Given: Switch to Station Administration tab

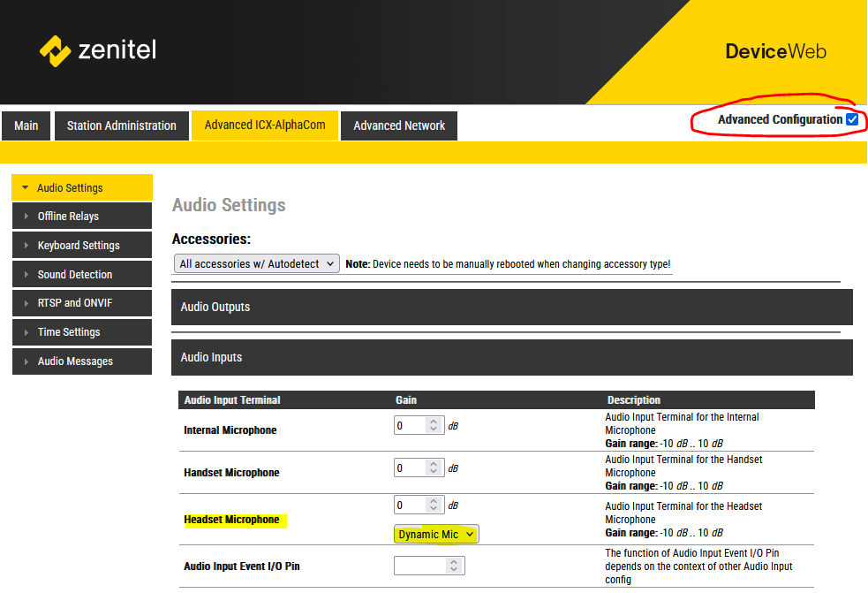Looking at the screenshot, I should tap(122, 125).
